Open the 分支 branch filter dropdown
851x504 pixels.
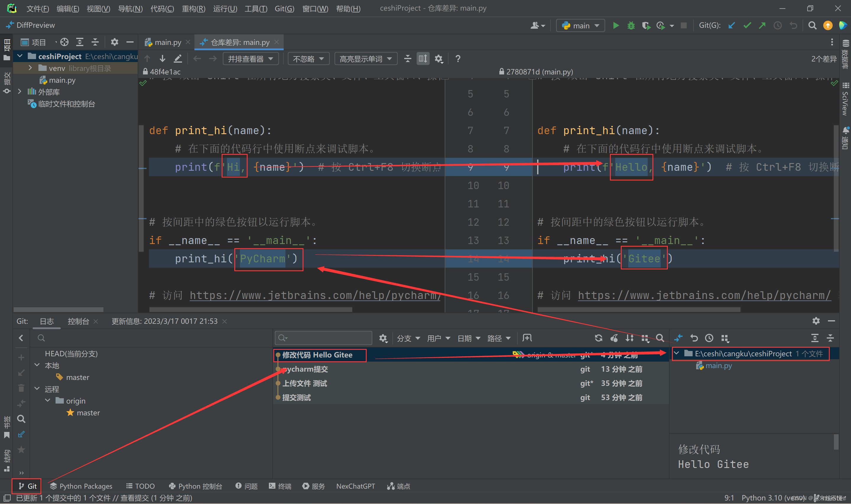click(x=409, y=338)
